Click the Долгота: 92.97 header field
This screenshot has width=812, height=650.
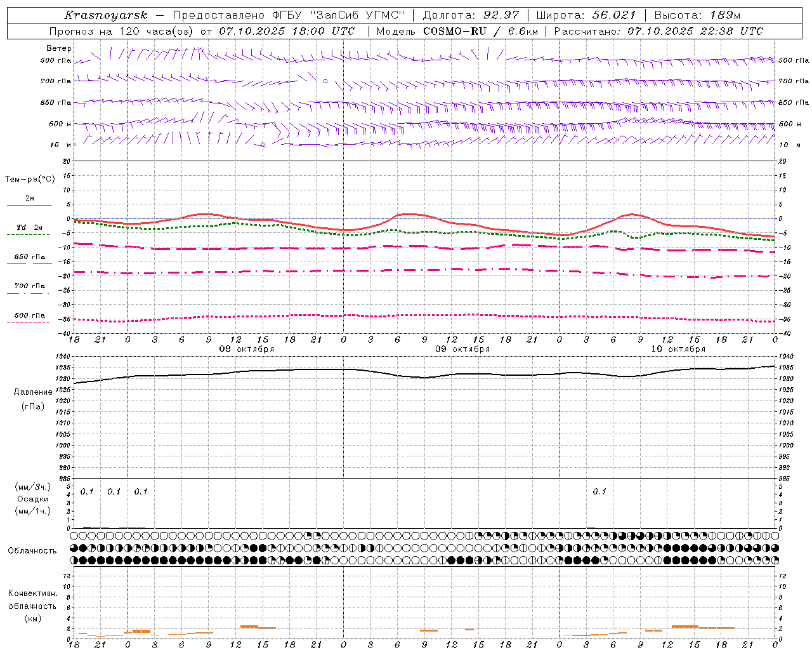(471, 15)
